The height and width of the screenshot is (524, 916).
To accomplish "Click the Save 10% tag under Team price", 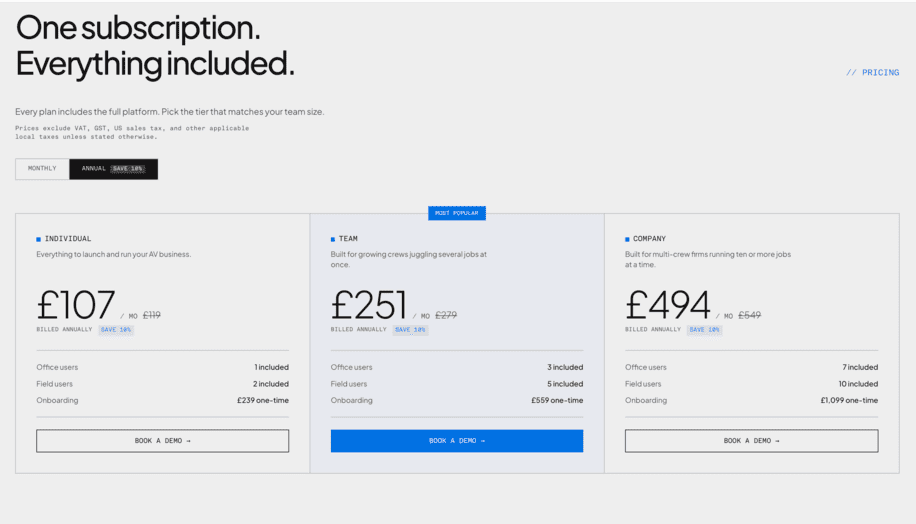I will click(x=410, y=330).
